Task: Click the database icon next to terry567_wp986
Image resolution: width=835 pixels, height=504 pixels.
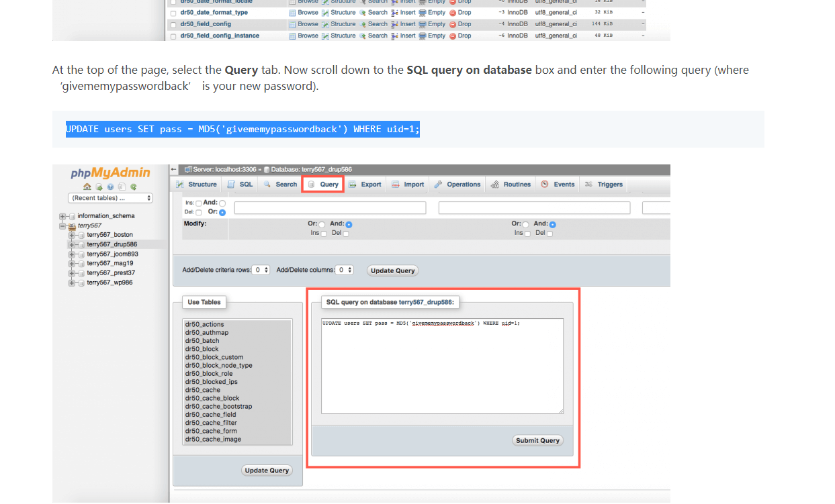Action: tap(81, 283)
